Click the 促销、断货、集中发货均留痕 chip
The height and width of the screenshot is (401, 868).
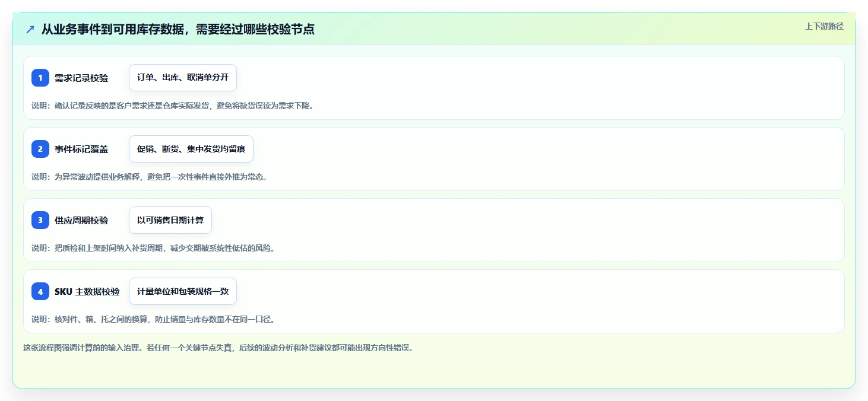coord(191,149)
